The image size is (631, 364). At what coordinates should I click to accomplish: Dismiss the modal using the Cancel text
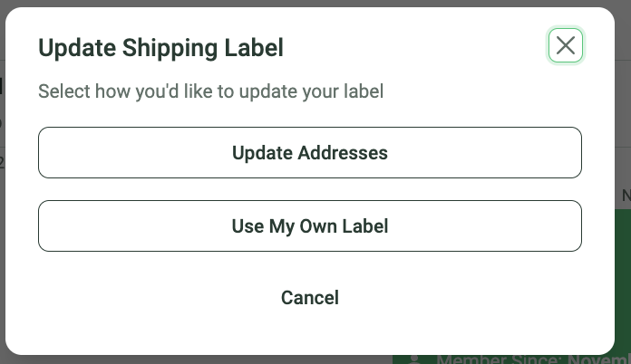310,298
